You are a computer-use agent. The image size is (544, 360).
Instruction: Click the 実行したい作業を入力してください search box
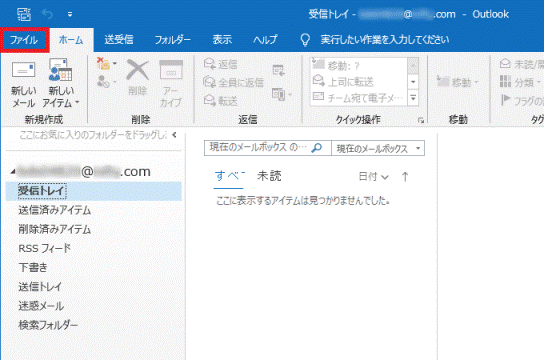coord(385,40)
